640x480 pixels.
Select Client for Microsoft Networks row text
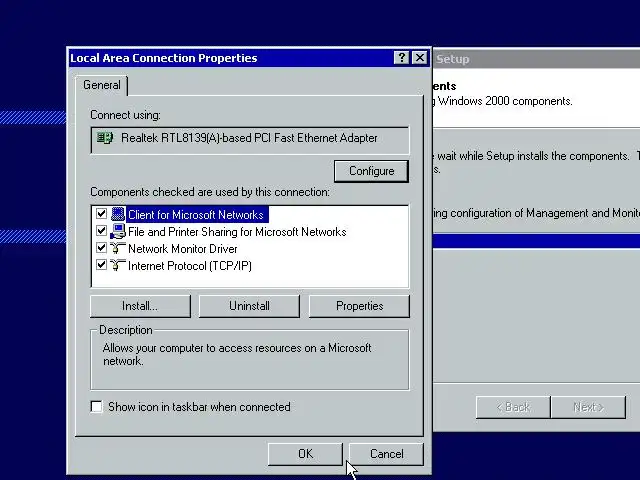point(196,215)
